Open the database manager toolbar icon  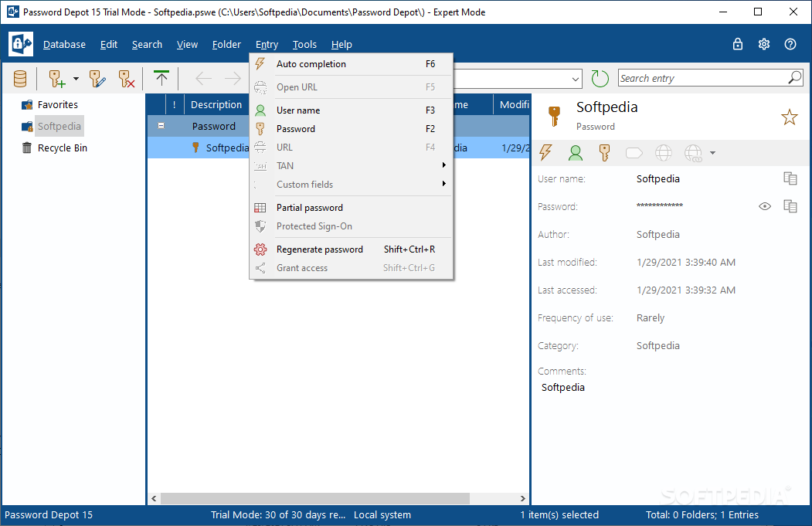coord(20,79)
